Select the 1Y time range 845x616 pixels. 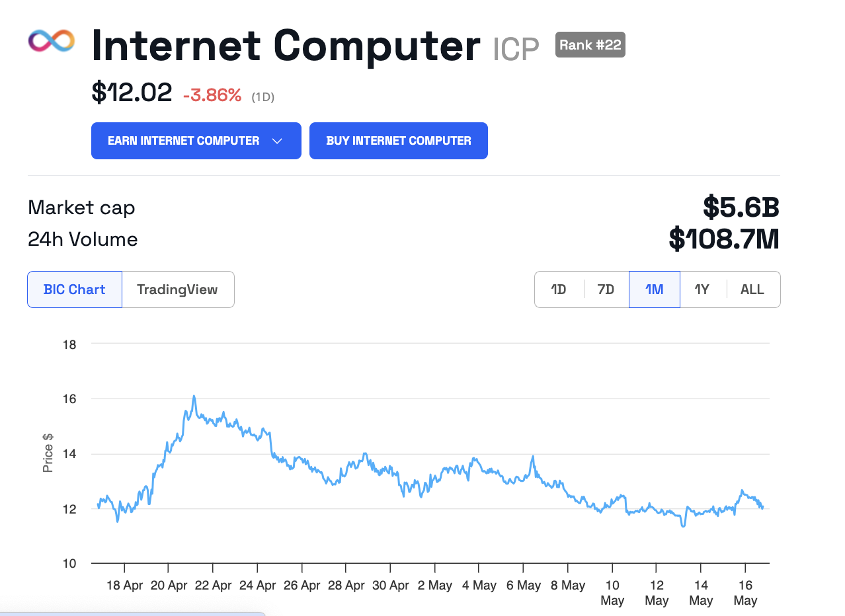point(702,289)
